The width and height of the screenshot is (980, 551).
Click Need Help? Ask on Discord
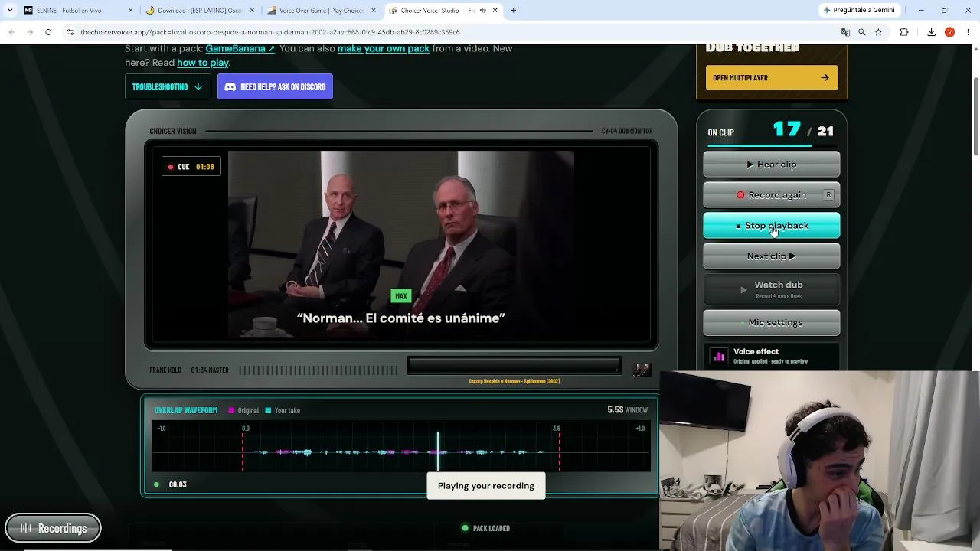(275, 86)
